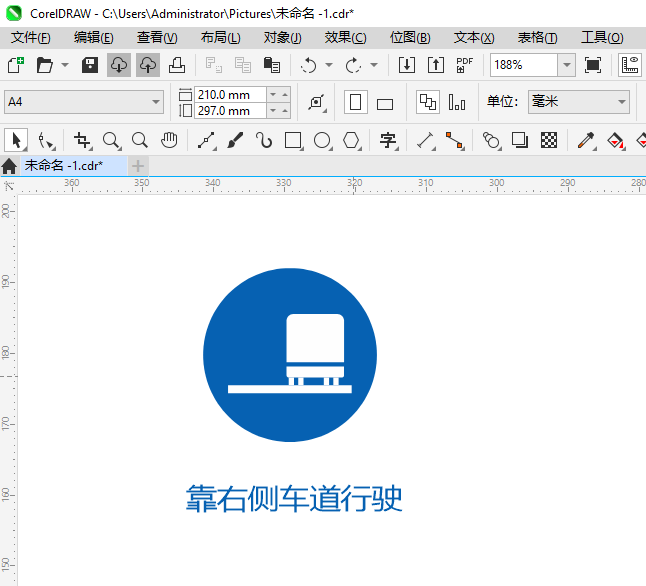
Task: Click the Import icon
Action: coord(407,65)
